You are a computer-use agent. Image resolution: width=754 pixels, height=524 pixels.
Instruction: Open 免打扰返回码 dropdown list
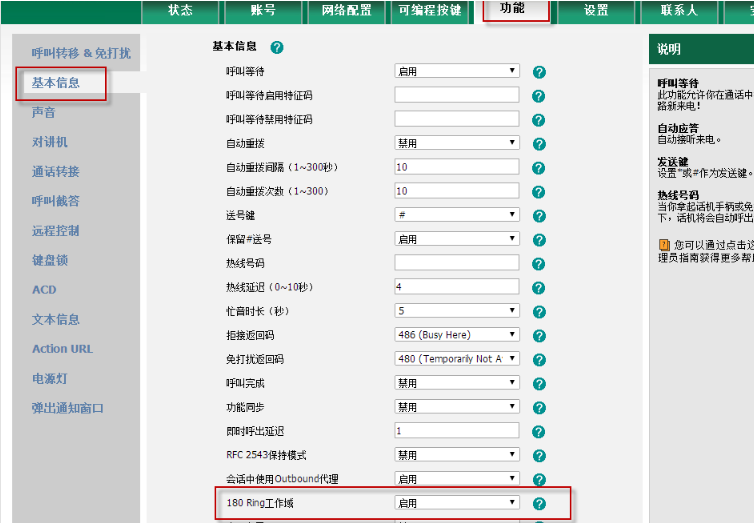[x=457, y=359]
